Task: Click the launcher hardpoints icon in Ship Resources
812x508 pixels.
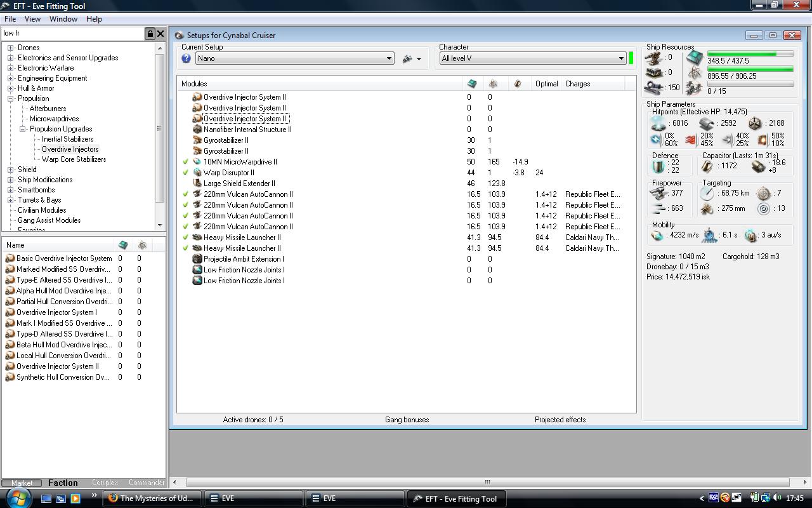Action: pyautogui.click(x=654, y=72)
